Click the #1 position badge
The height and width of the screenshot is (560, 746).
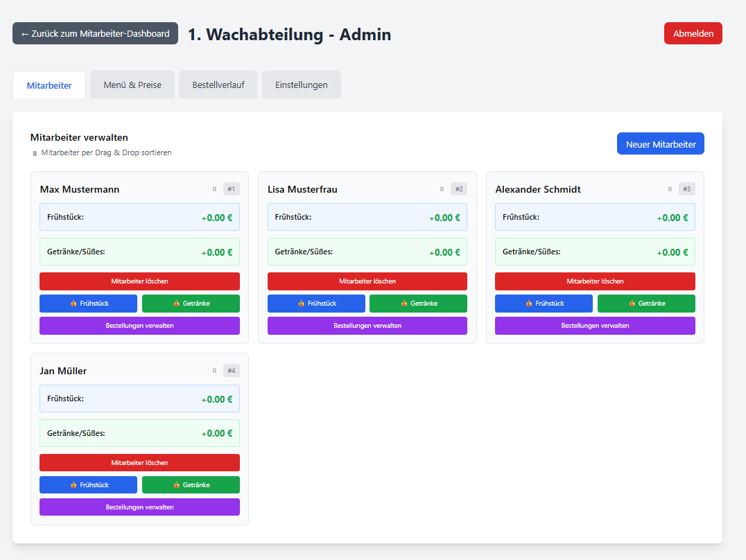click(232, 189)
